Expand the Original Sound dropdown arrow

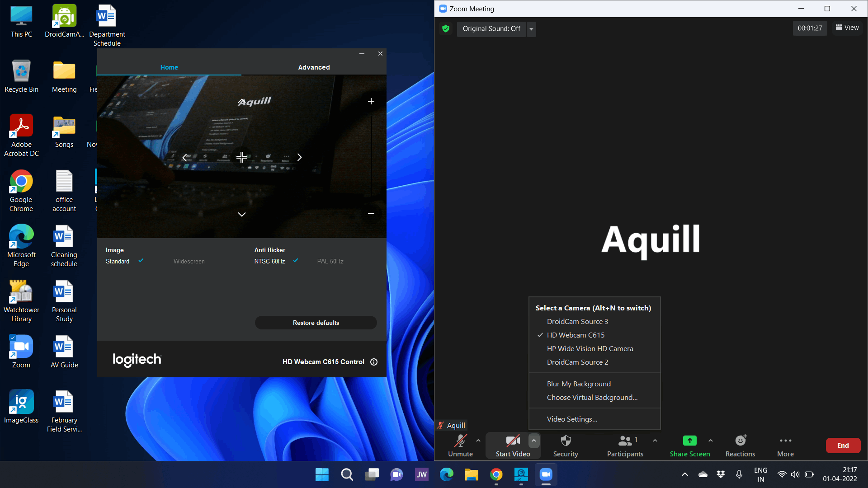(x=531, y=29)
